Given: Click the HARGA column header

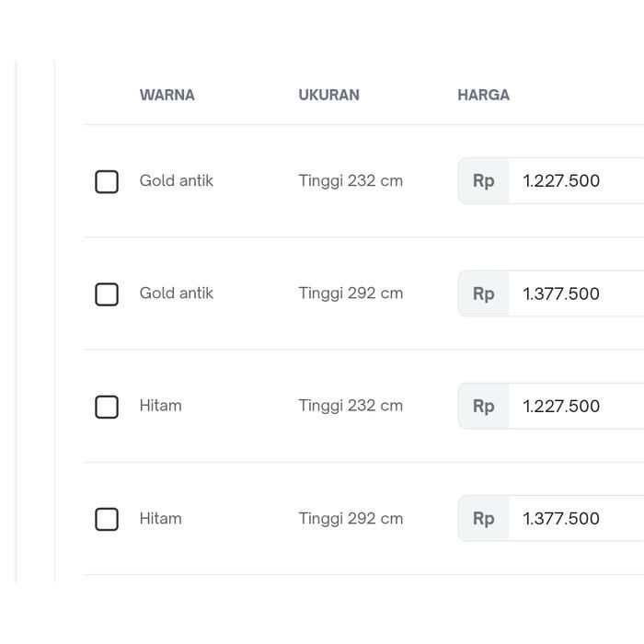Looking at the screenshot, I should coord(483,95).
